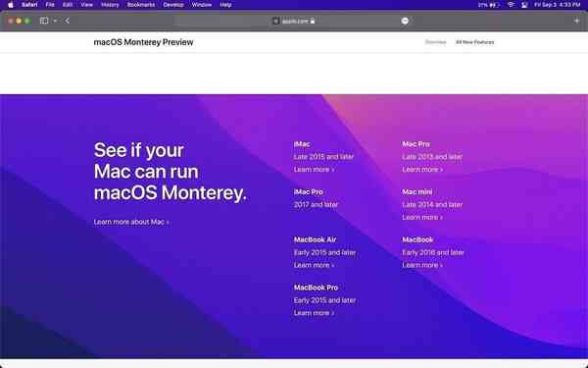Open the Edit menu

[x=68, y=5]
